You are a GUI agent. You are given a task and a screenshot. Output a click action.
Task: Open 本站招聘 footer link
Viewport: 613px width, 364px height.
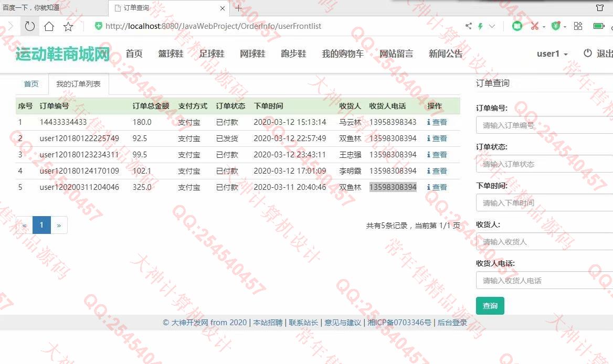point(268,323)
